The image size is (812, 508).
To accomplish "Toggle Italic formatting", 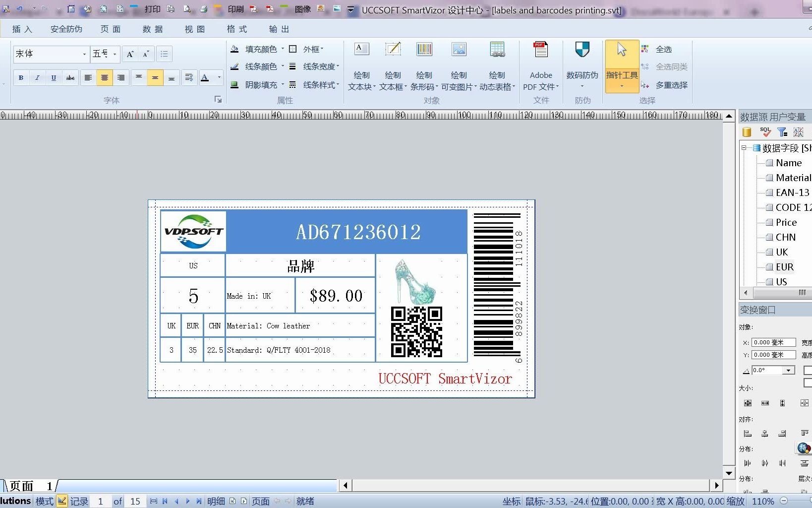I will tap(37, 77).
